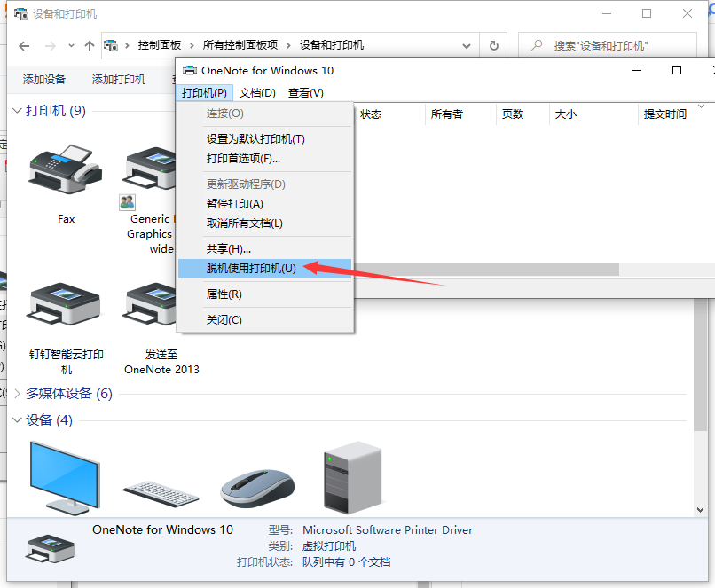The height and width of the screenshot is (588, 715).
Task: Click the 页数 column header
Action: point(523,114)
